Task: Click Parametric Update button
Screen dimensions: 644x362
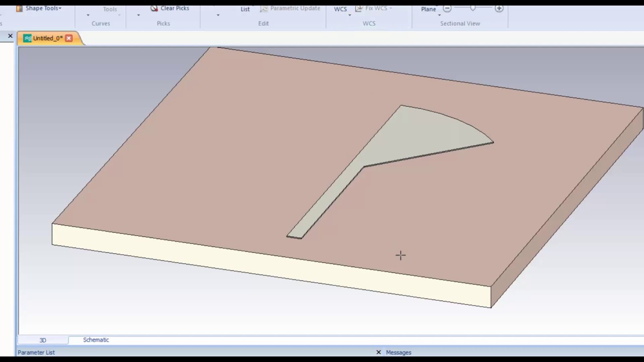Action: point(289,9)
